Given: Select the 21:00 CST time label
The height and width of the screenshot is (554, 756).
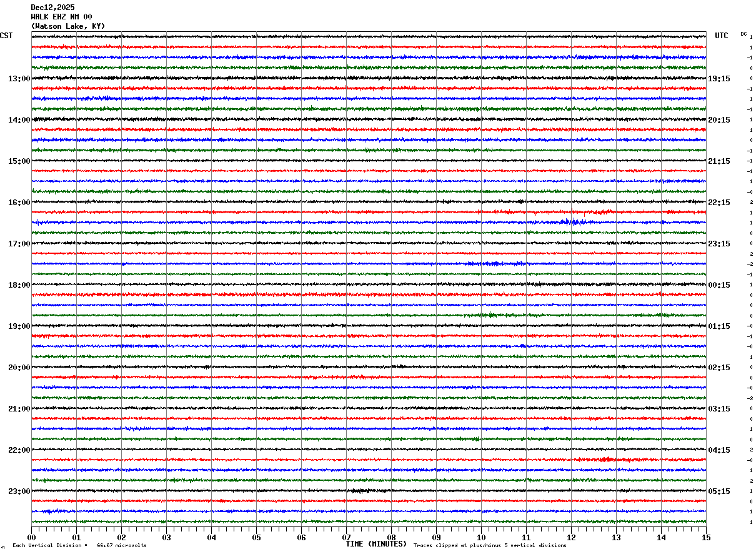Looking at the screenshot, I should [x=19, y=409].
